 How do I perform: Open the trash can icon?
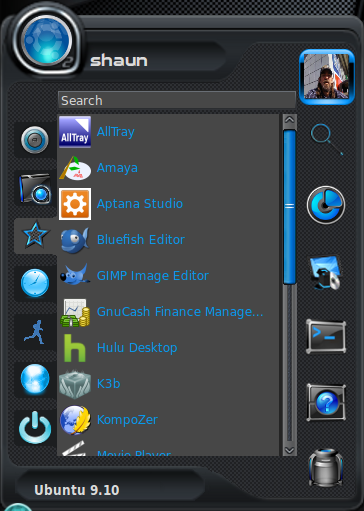pos(325,467)
